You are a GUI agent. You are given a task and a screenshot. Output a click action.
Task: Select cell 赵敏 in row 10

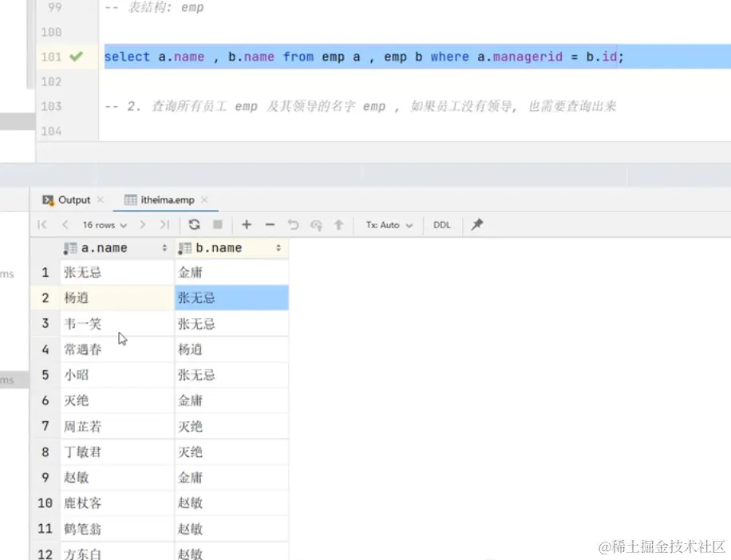coord(231,503)
